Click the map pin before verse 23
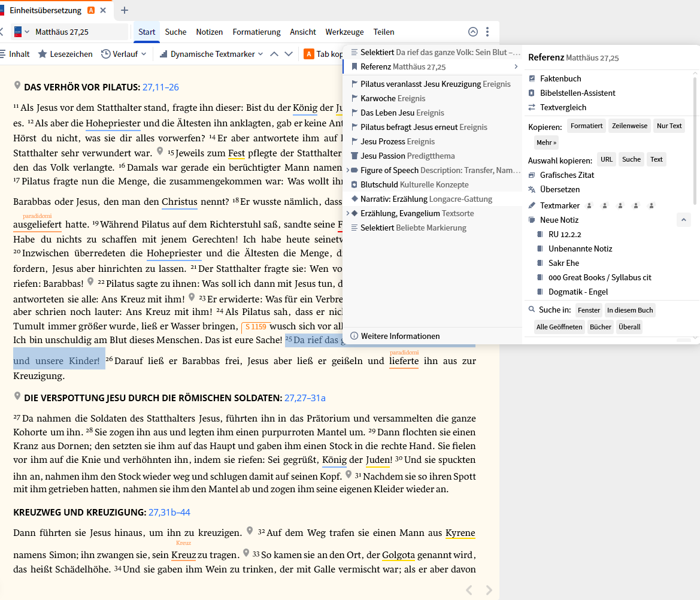Viewport: 700px width, 600px height. (x=192, y=297)
